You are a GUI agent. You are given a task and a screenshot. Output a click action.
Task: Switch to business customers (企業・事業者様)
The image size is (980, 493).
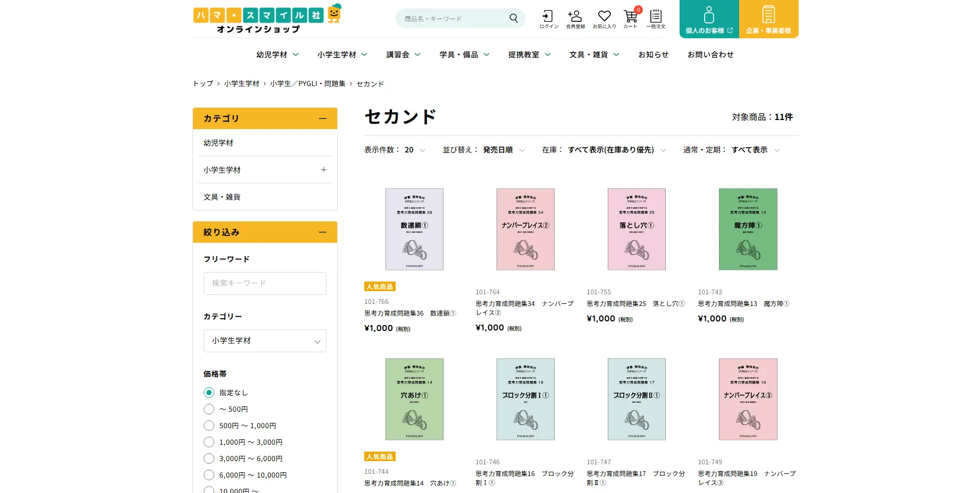(x=769, y=19)
